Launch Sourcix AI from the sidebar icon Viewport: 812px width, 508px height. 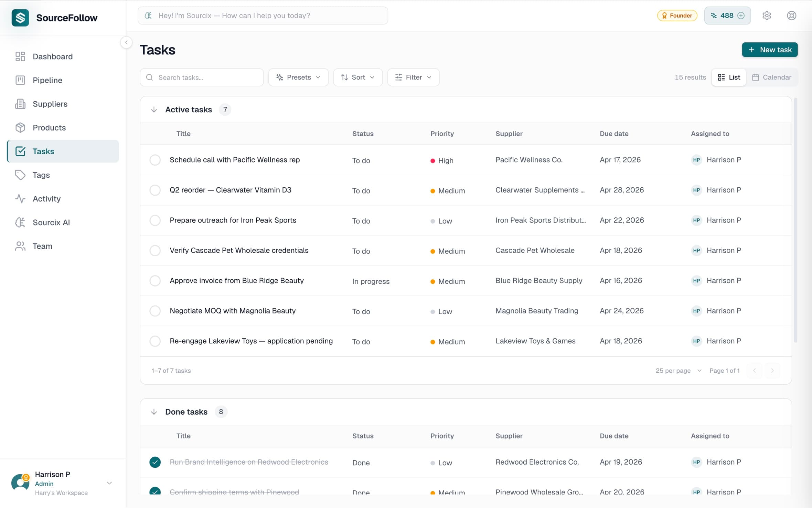click(20, 222)
